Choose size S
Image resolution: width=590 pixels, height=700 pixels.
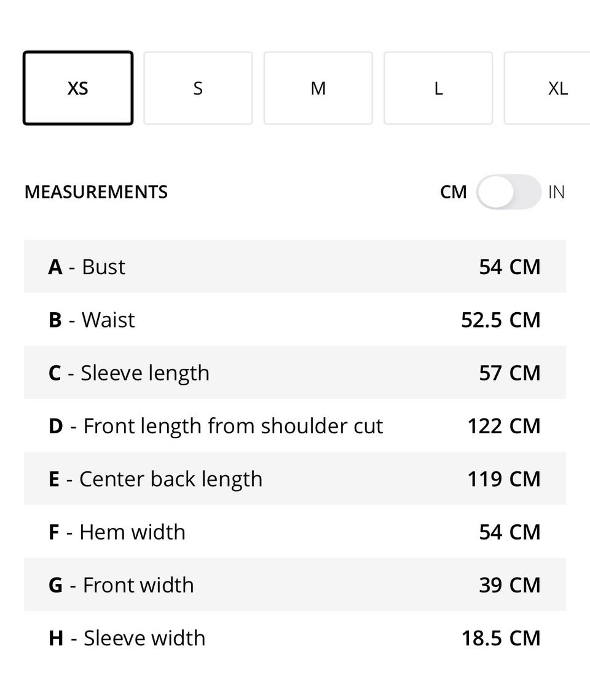pos(198,88)
